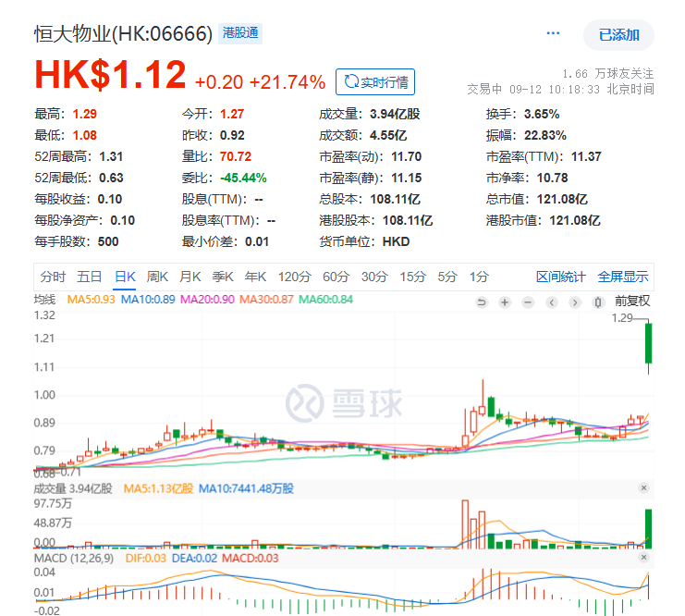Click the MA60:0.84 moving average label
This screenshot has width=685, height=616.
click(x=325, y=300)
